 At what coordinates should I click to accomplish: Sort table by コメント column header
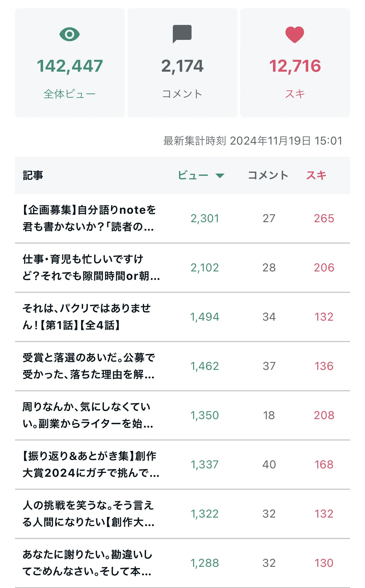point(268,175)
